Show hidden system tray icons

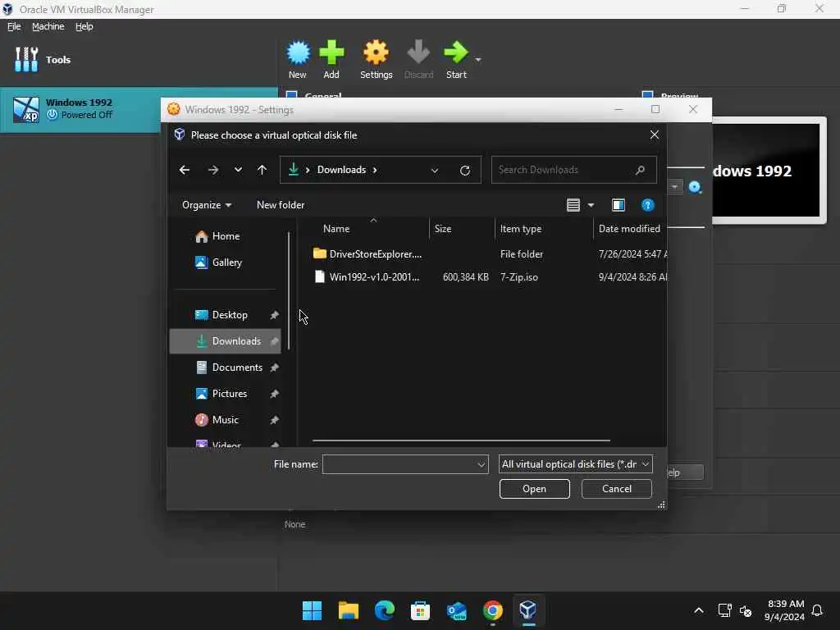point(699,610)
